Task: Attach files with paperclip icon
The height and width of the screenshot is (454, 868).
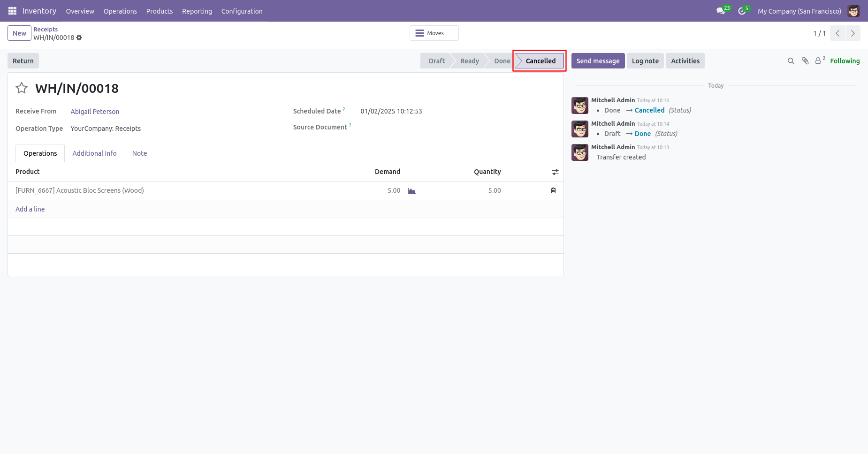Action: pos(805,61)
